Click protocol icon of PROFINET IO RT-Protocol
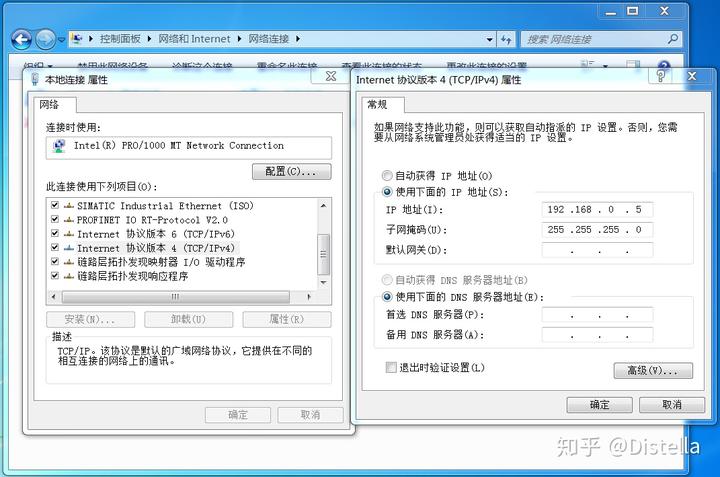Image resolution: width=720 pixels, height=477 pixels. point(69,220)
